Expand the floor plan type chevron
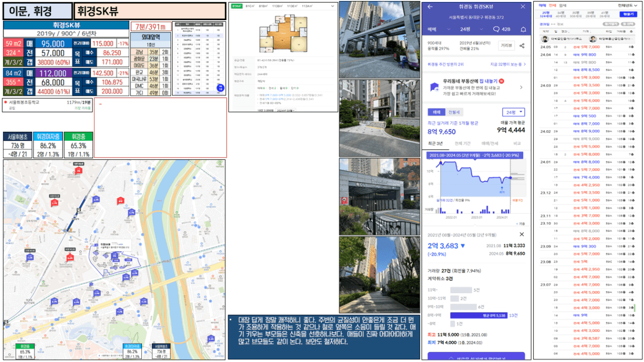Viewport: 644px width, 362px height. [332, 6]
